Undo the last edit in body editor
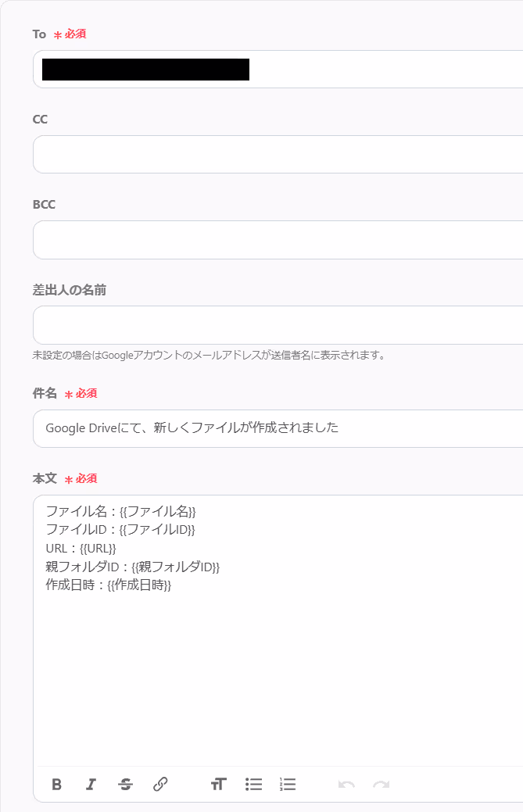Image resolution: width=523 pixels, height=812 pixels. (x=346, y=784)
